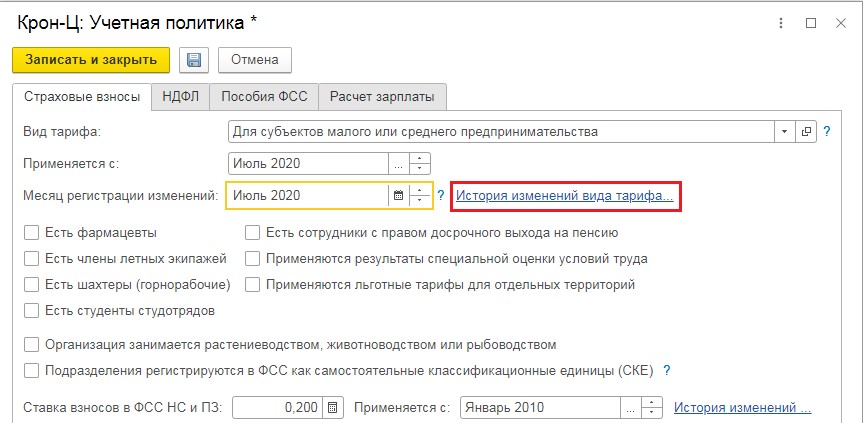Click the open-form icon beside Вид тарифа

[x=804, y=131]
